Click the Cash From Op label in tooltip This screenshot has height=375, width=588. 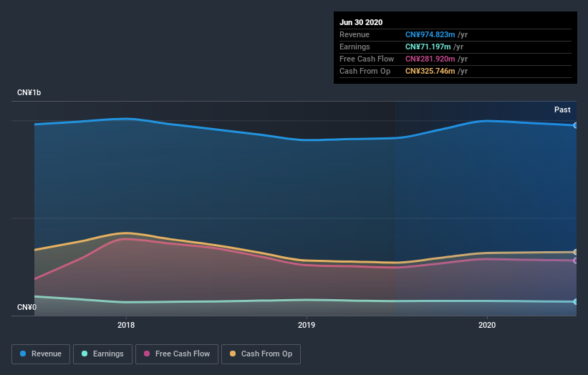coord(365,71)
